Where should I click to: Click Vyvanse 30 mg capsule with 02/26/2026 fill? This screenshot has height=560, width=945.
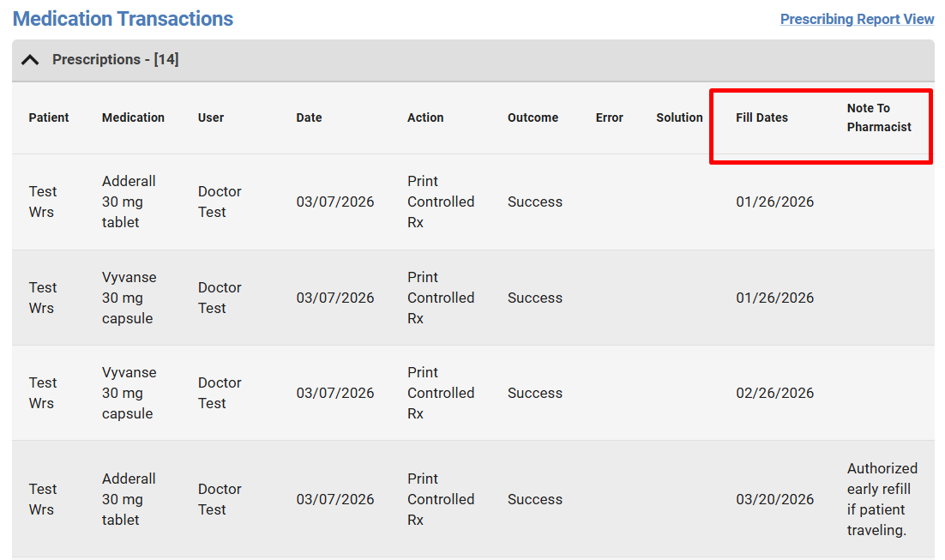[x=129, y=393]
